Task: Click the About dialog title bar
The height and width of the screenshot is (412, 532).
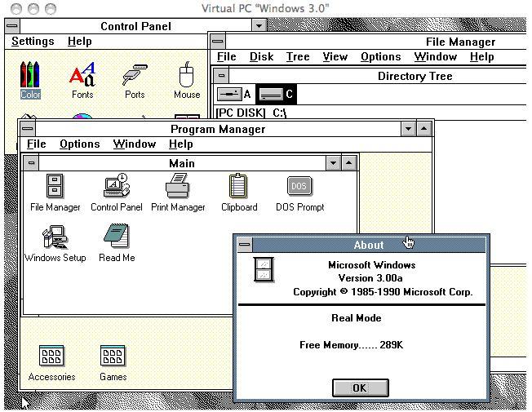Action: [369, 245]
